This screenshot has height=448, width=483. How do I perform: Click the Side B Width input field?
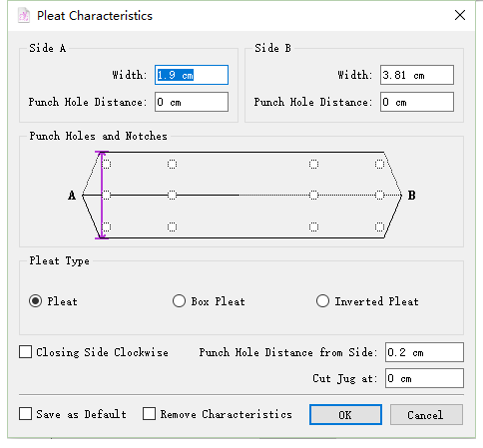(417, 75)
